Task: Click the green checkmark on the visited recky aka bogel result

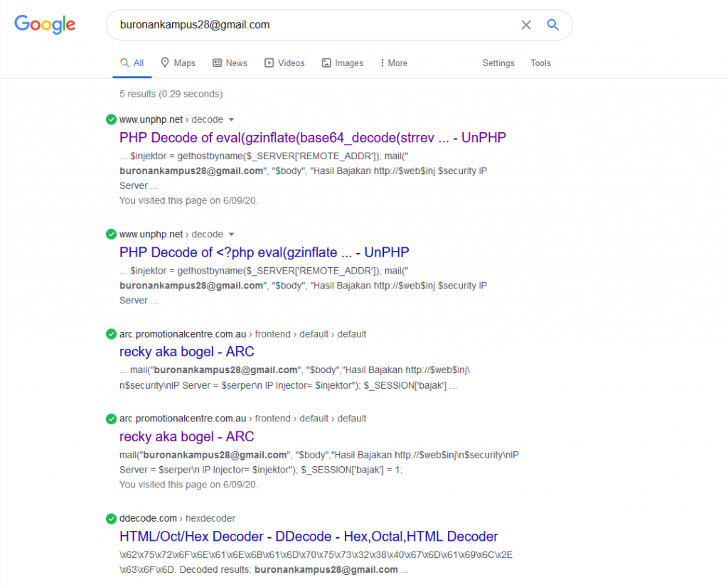Action: point(111,419)
